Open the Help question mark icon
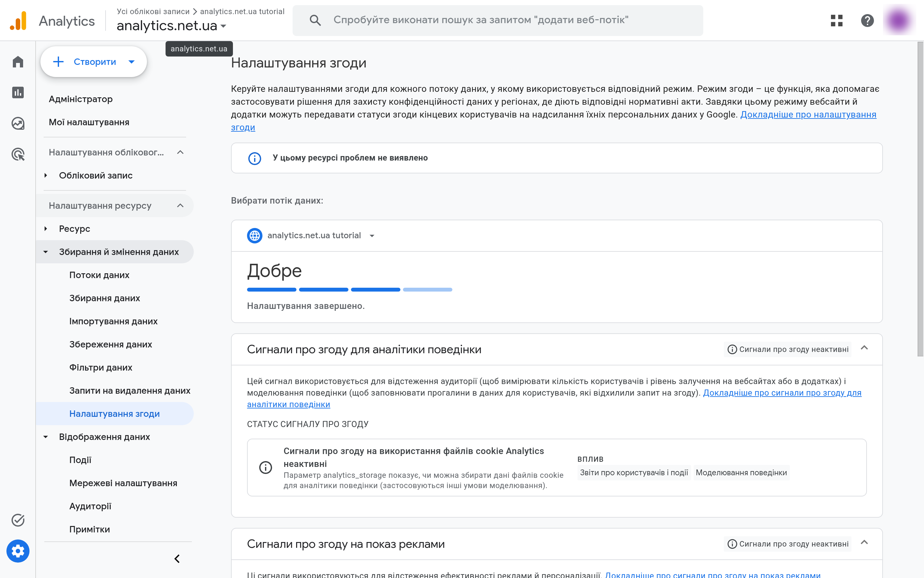924x578 pixels. [867, 20]
